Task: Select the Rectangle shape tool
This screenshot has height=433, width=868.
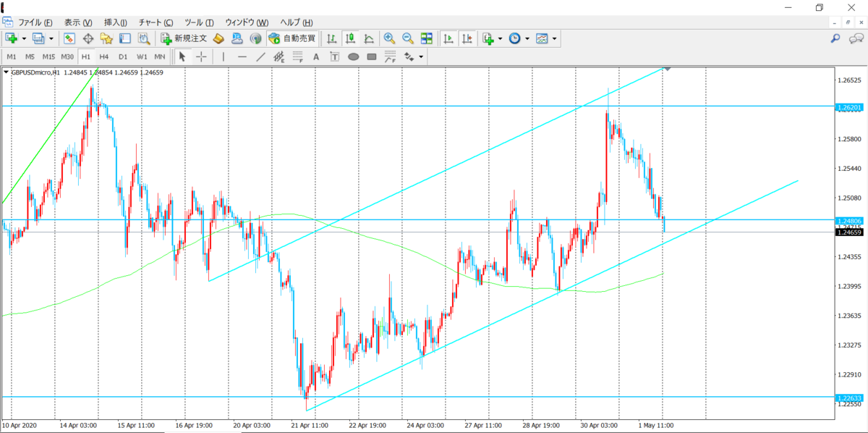Action: pyautogui.click(x=372, y=56)
